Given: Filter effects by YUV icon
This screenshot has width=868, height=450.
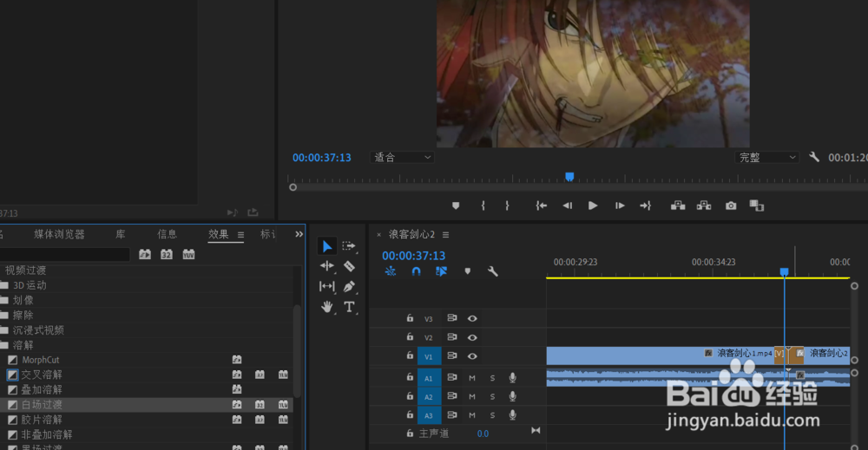Looking at the screenshot, I should click(x=188, y=254).
